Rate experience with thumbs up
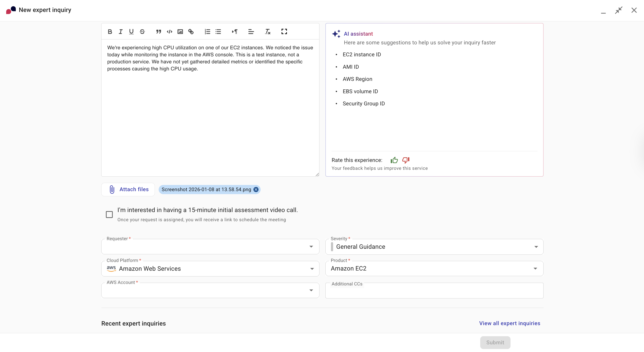 pos(394,160)
